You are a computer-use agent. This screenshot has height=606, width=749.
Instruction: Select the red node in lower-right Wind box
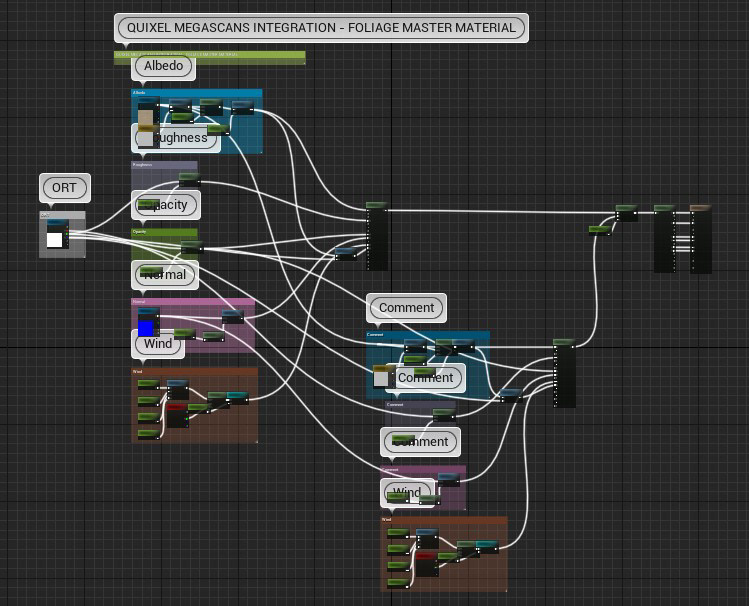click(x=427, y=565)
